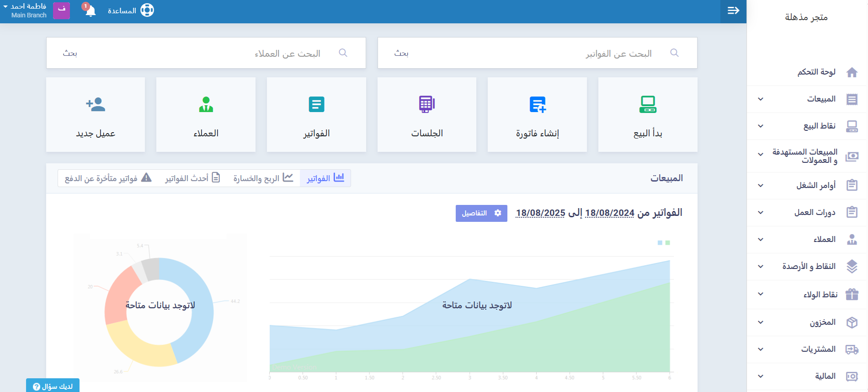Select the Overdue Invoices tab
Viewport: 868px width, 392px height.
(x=108, y=178)
